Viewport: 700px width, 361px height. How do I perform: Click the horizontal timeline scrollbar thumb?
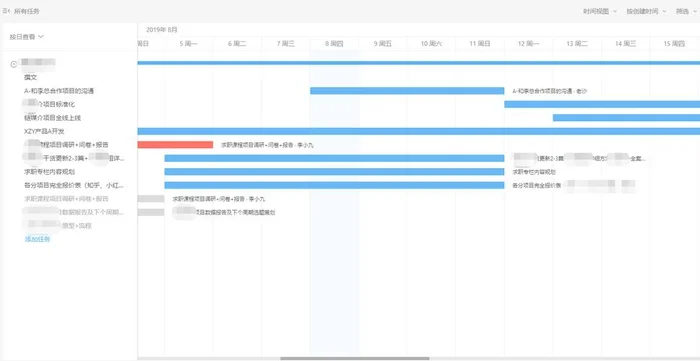[x=355, y=358]
